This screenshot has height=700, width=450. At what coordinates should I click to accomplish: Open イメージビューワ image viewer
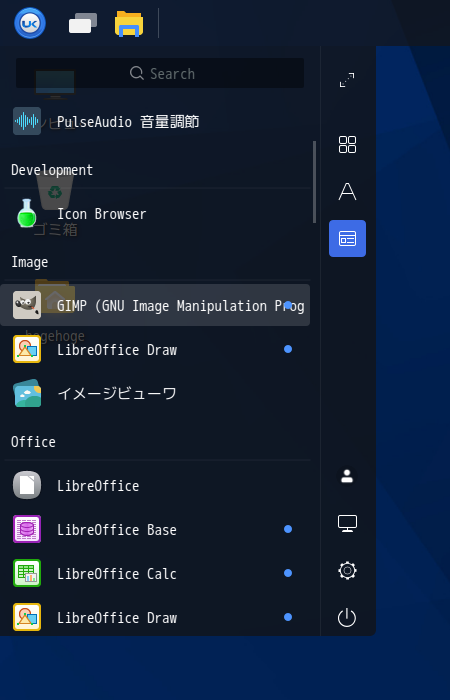tap(155, 393)
